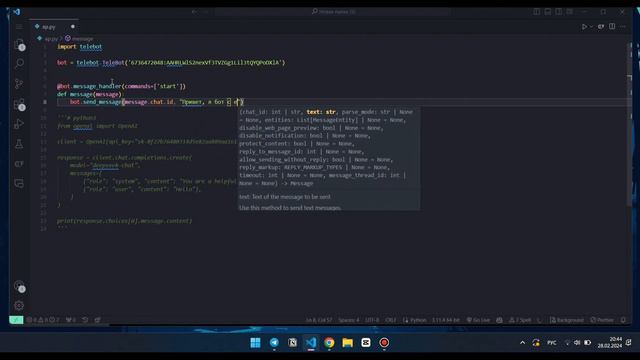Click the bot token line of code
Screen dimensions: 640x360
click(171, 62)
